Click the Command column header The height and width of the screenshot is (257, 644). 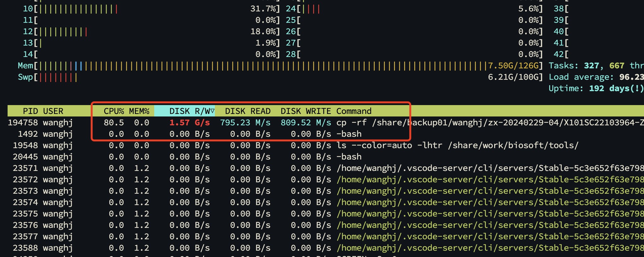[x=354, y=111]
